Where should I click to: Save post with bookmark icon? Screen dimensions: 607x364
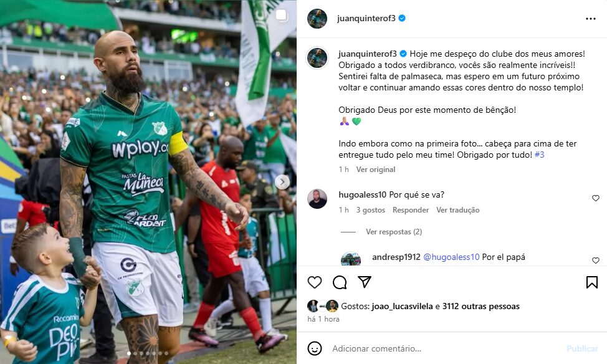[592, 282]
